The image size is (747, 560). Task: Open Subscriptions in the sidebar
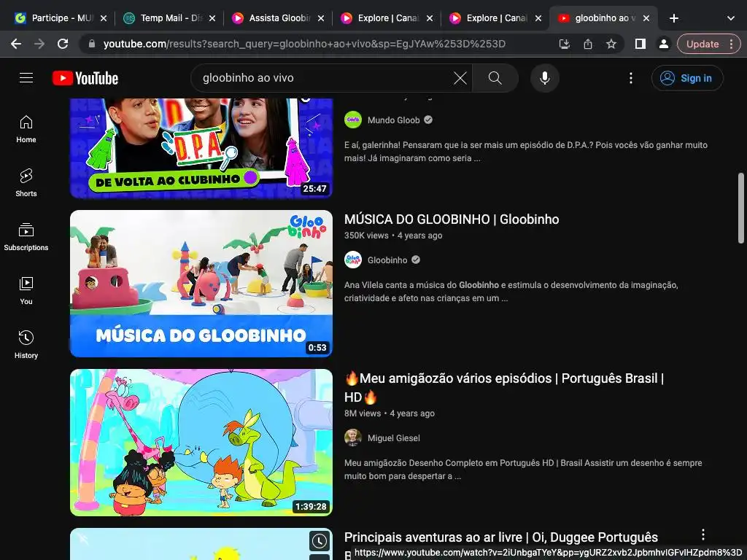[x=26, y=237]
